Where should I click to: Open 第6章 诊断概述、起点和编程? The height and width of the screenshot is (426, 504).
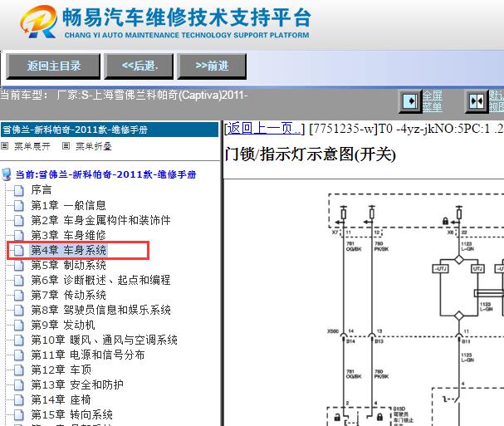100,280
